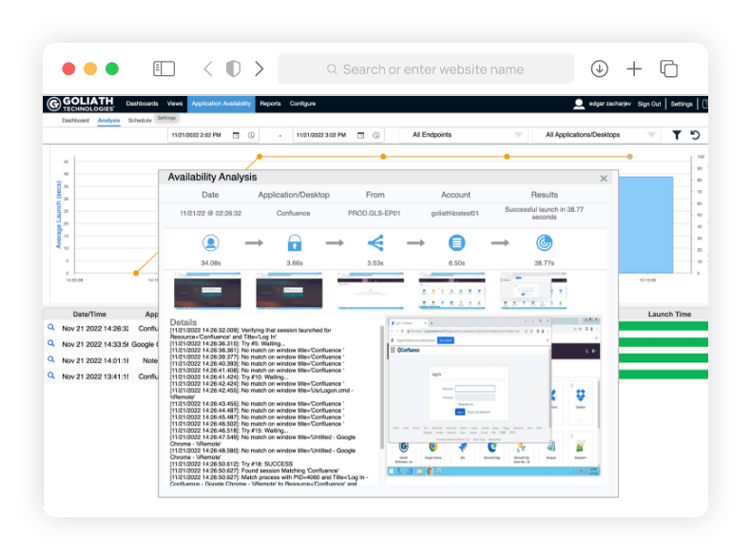Switch to the Analysis sub-tab
751x560 pixels.
point(108,120)
